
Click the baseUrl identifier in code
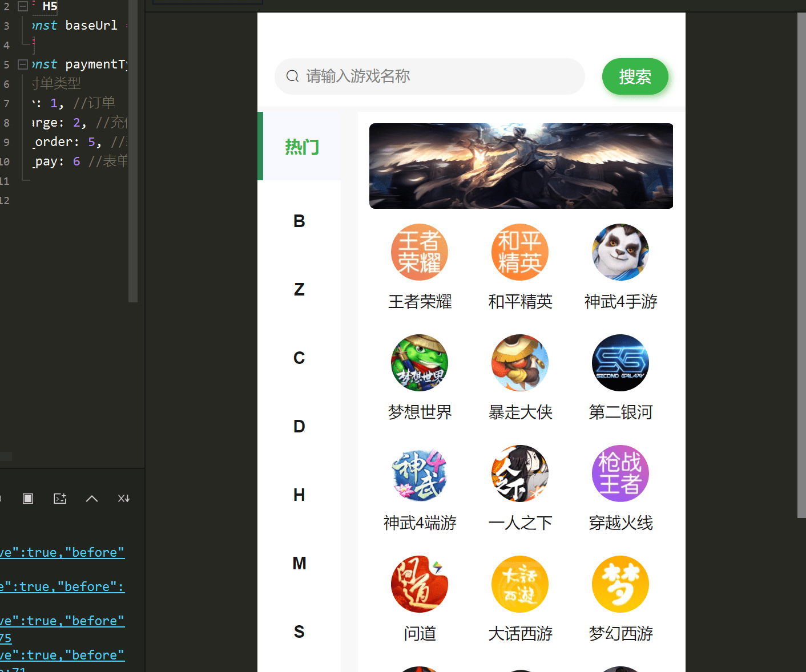tap(91, 26)
